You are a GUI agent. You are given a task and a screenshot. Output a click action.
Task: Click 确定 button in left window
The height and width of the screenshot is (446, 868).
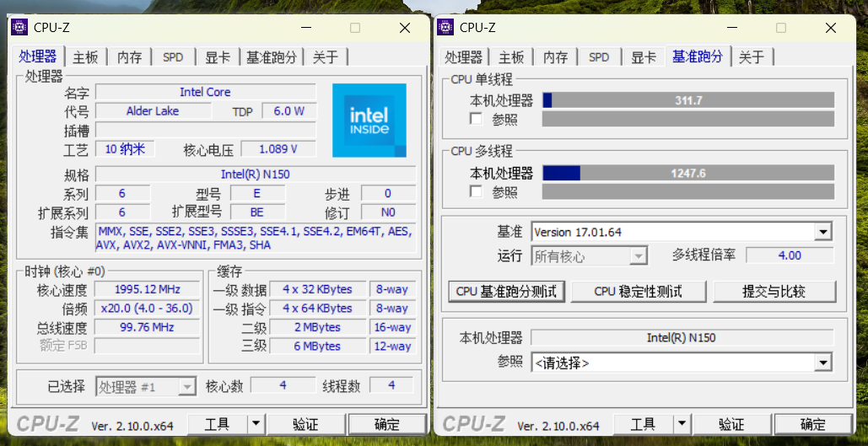[x=387, y=424]
